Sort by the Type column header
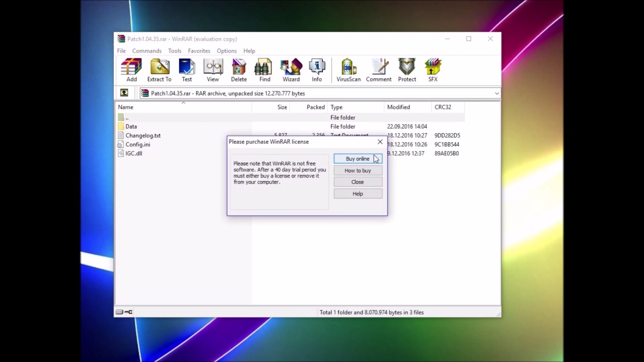The width and height of the screenshot is (644, 362). tap(356, 107)
